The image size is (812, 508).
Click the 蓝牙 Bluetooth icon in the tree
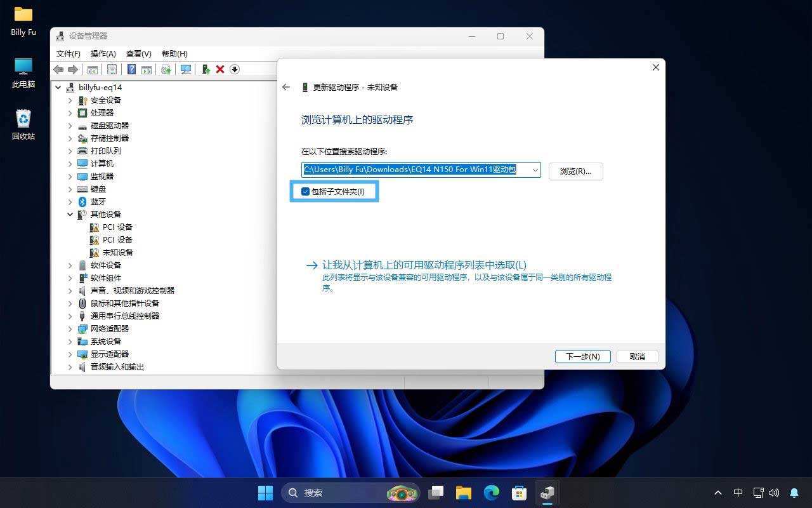point(82,202)
